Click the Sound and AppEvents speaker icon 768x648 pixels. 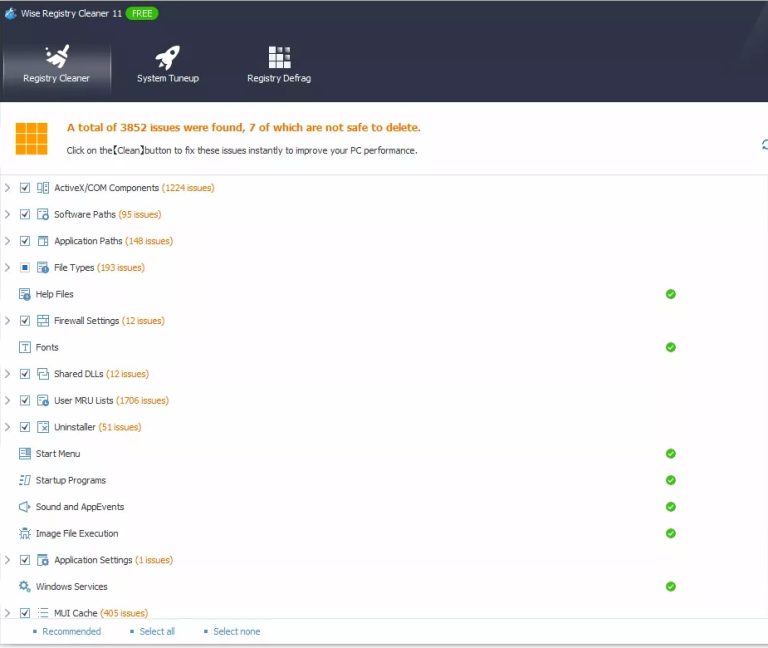25,507
